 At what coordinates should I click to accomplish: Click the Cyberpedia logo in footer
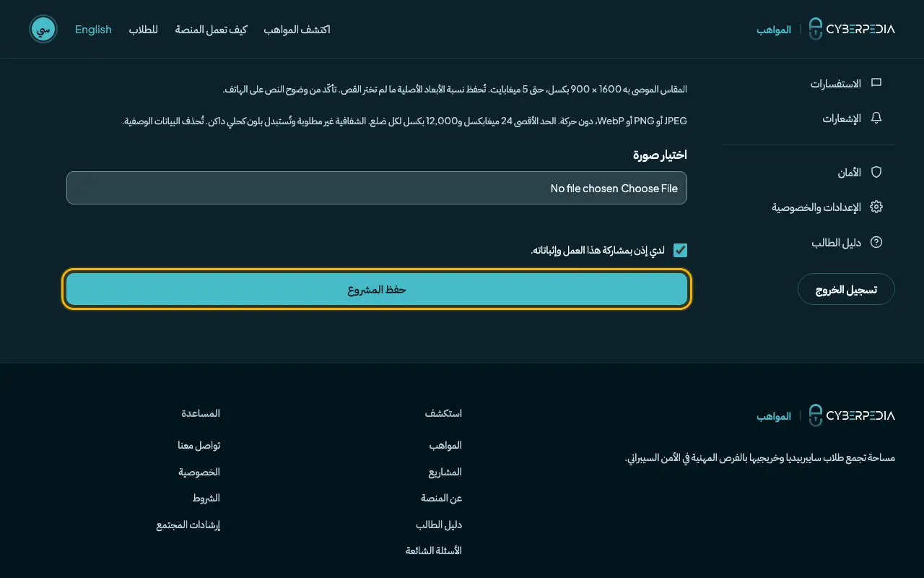pyautogui.click(x=851, y=415)
